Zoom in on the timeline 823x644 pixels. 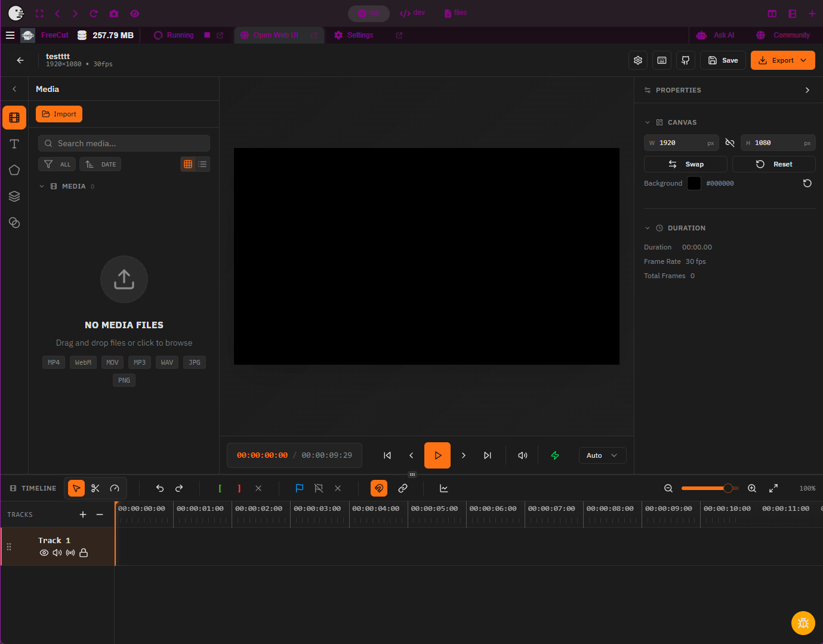[752, 488]
